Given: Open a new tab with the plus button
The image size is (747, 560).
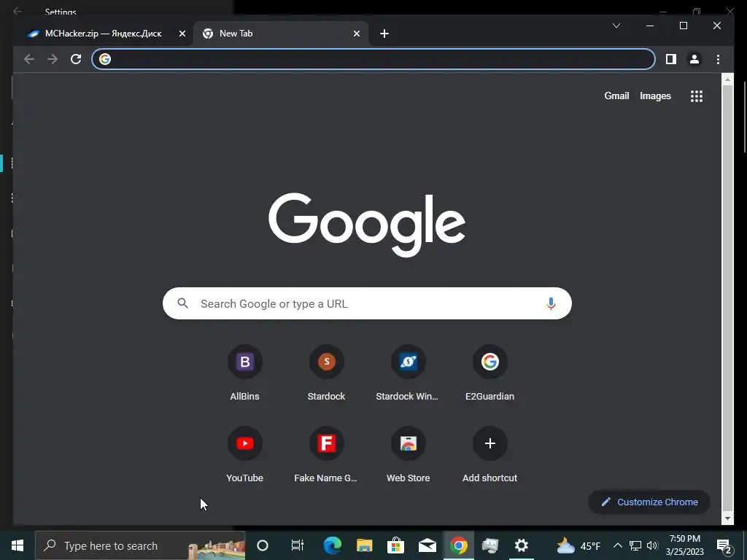Looking at the screenshot, I should pyautogui.click(x=384, y=34).
